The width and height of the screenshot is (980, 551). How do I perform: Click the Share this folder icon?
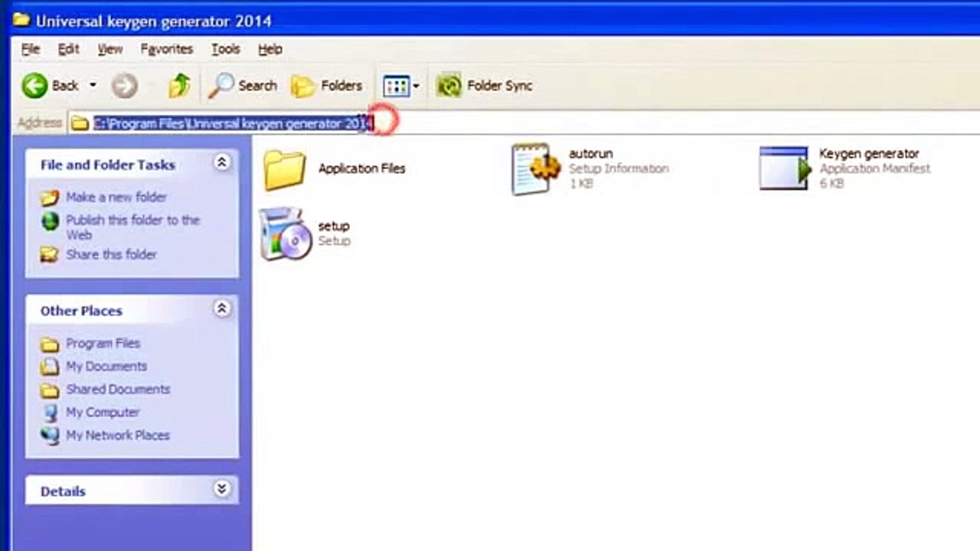[50, 255]
